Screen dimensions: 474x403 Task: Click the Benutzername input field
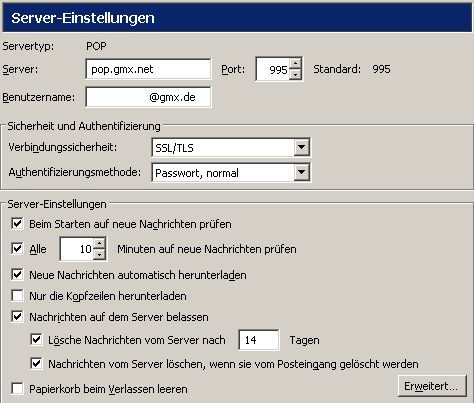pyautogui.click(x=148, y=97)
